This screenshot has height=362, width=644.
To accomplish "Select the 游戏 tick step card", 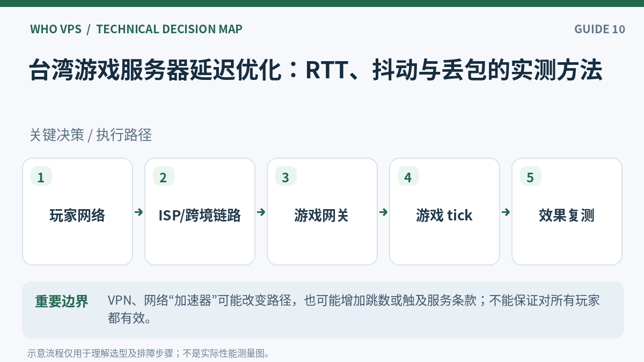I will point(444,211).
